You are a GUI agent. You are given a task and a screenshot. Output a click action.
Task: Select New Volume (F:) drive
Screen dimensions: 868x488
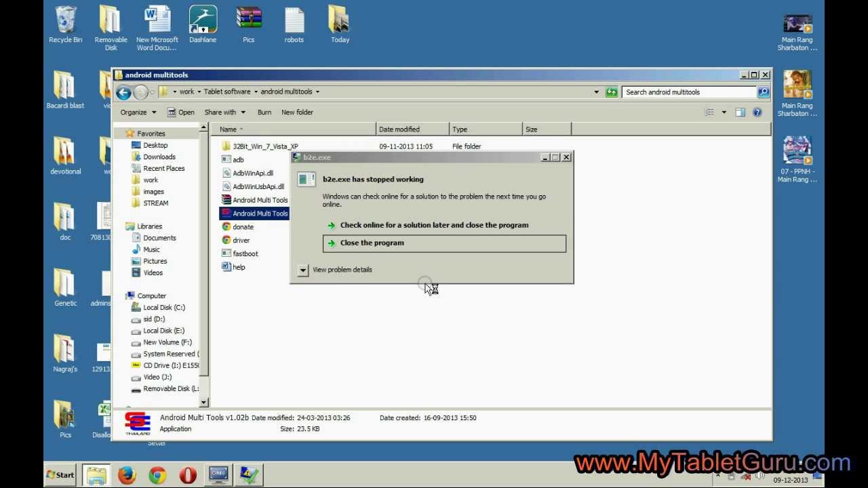tap(167, 343)
